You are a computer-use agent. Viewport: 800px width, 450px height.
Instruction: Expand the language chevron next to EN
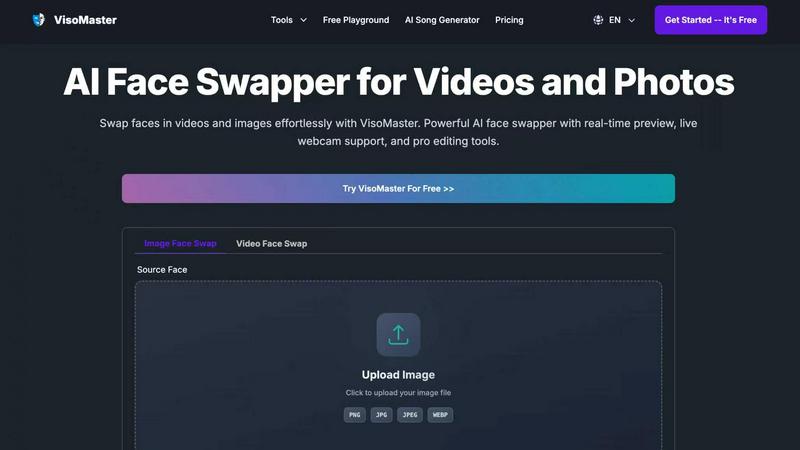pos(632,20)
